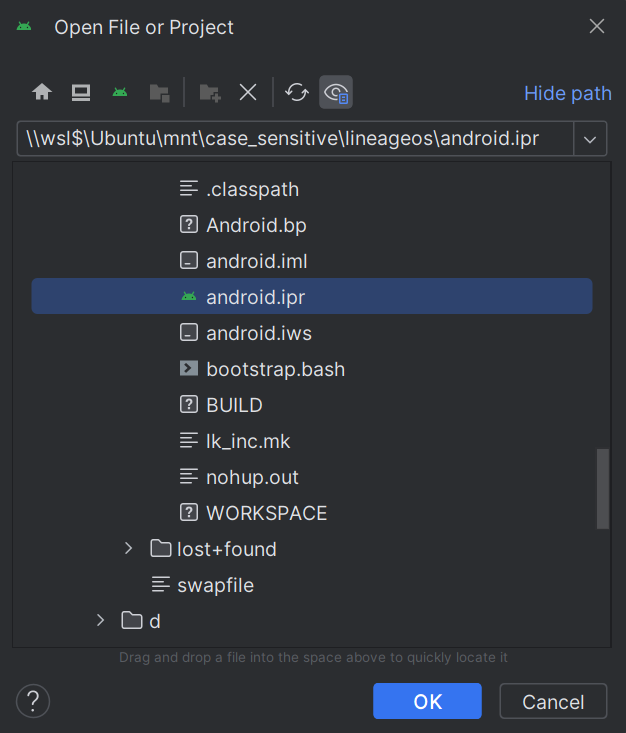
Task: Click the Android logo in title bar
Action: [24, 27]
